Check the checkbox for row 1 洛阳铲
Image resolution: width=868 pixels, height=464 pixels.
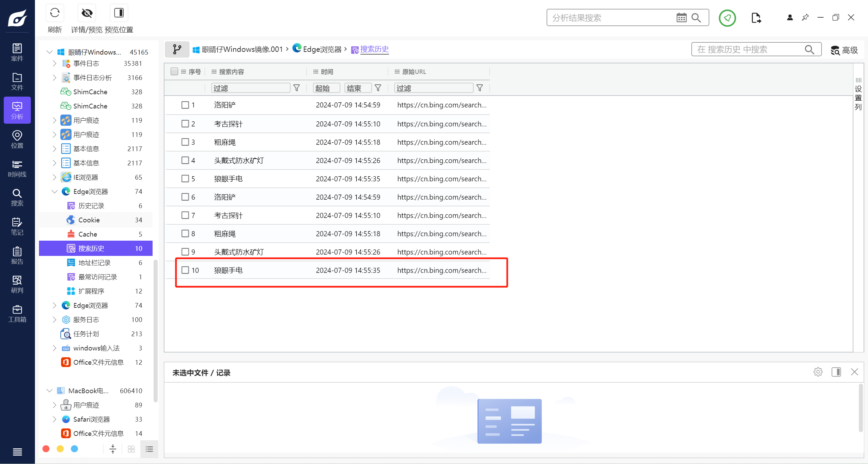(x=185, y=105)
